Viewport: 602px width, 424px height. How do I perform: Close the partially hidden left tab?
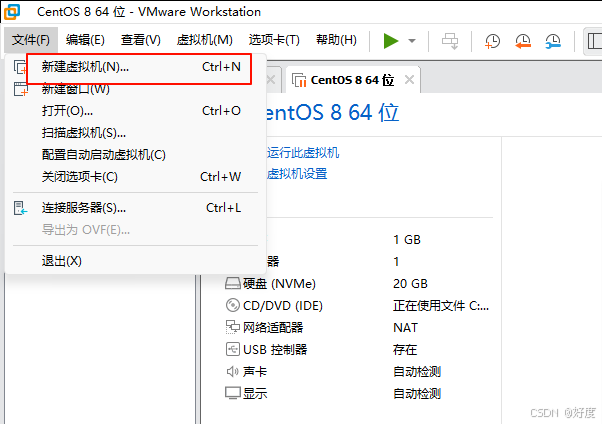coord(271,80)
